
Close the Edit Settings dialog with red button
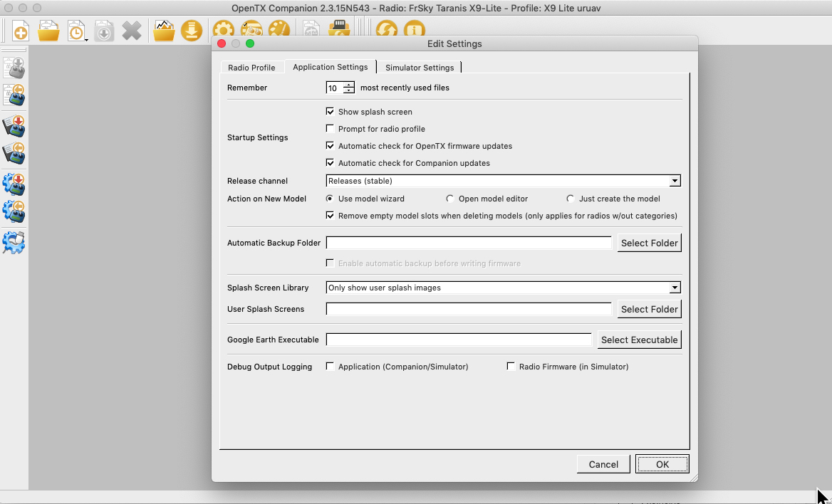(222, 43)
